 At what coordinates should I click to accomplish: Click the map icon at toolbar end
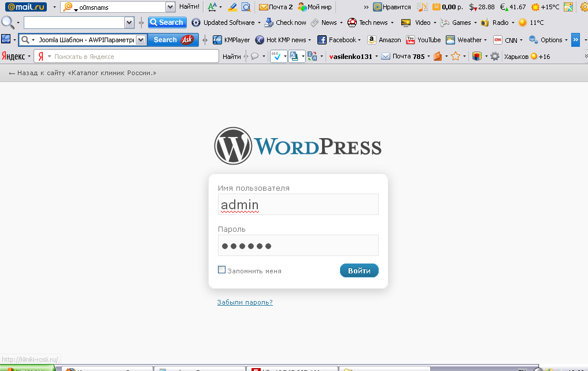568,7
